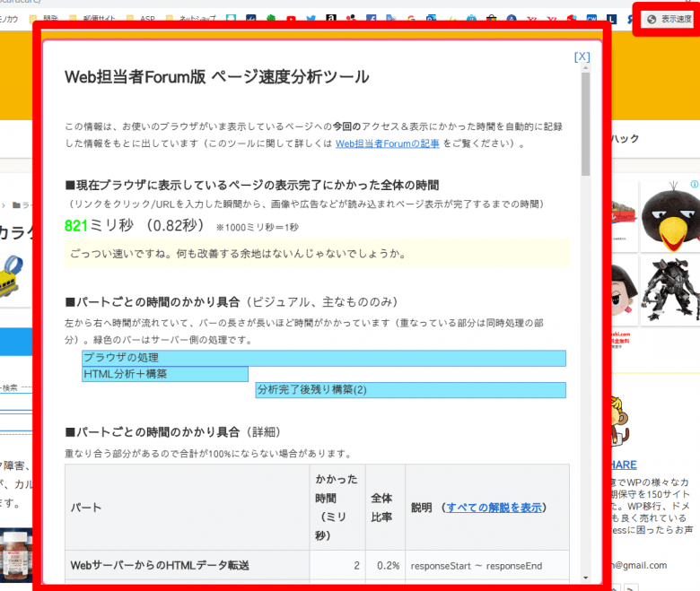The image size is (700, 591).
Task: Close the speed analysis popup with [X]
Action: coord(582,56)
